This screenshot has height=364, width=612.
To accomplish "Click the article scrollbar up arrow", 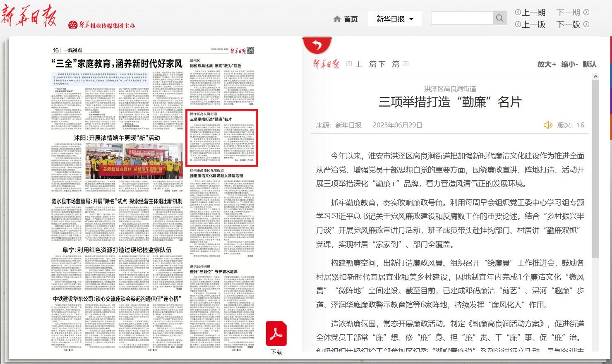I will point(595,77).
